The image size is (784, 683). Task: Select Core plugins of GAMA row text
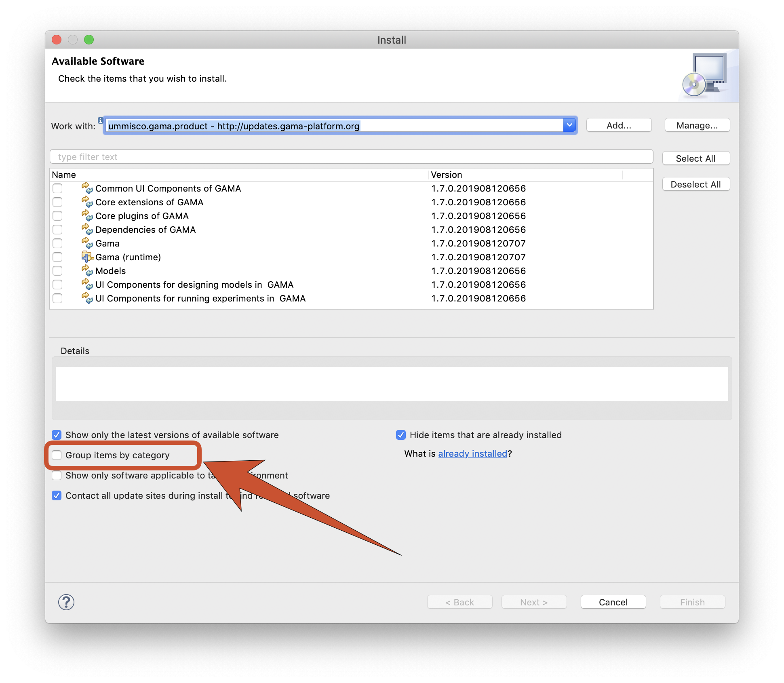tap(142, 216)
